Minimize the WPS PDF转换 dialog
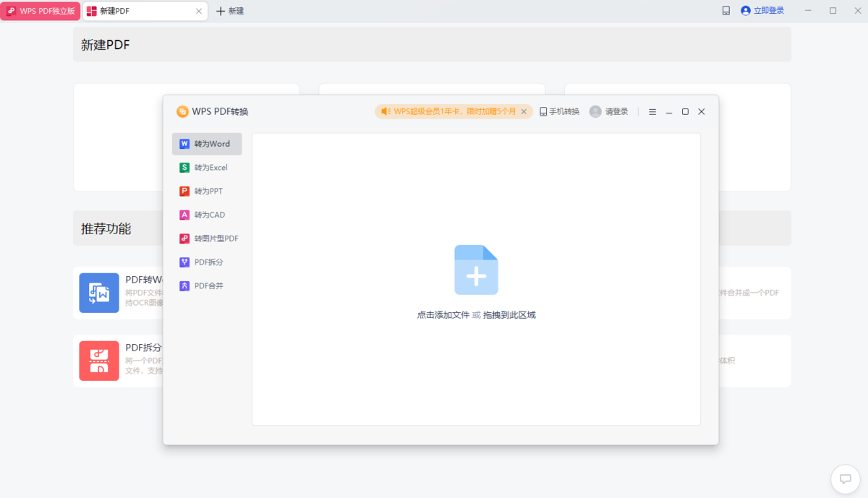 click(669, 112)
